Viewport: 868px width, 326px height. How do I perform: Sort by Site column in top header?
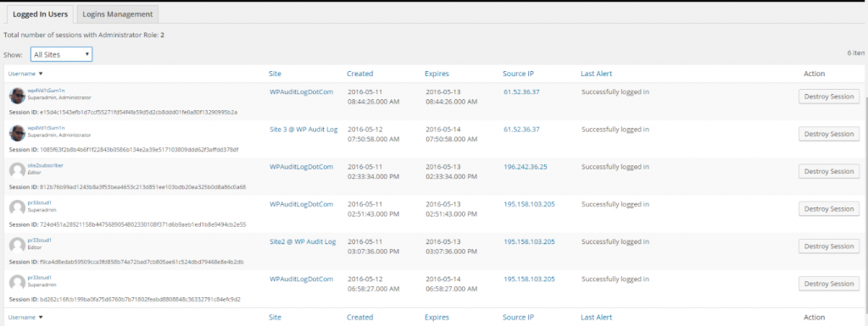[275, 74]
